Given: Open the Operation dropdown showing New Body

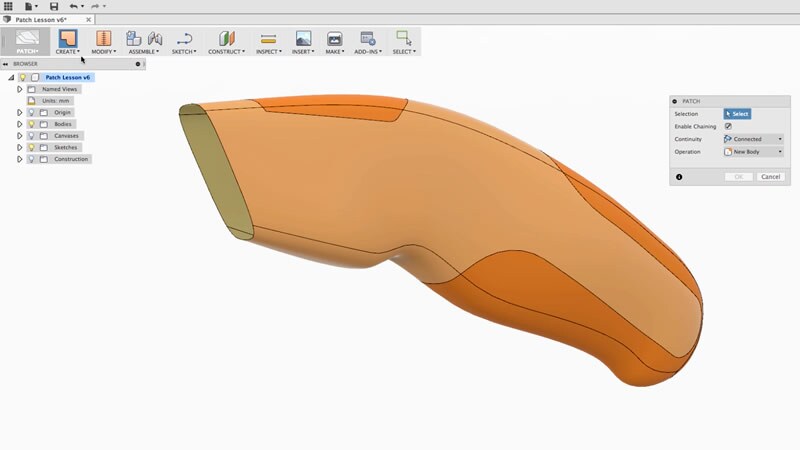Looking at the screenshot, I should point(753,152).
